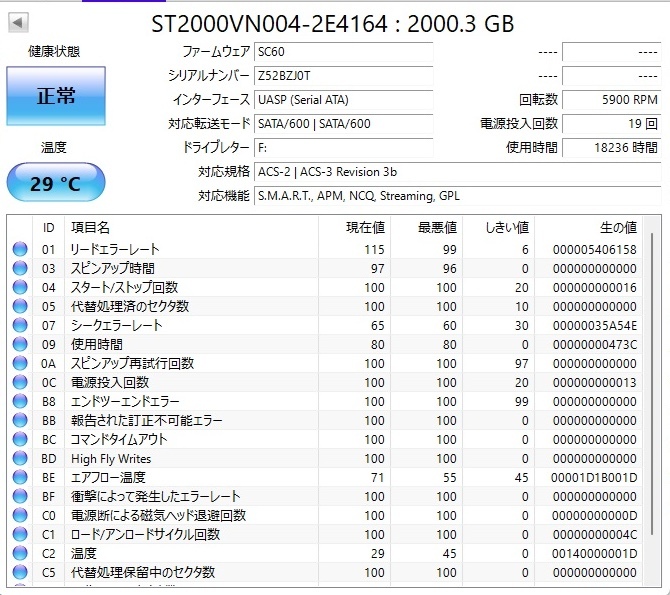
Task: Select the コマンドタイムアウト row
Action: point(325,439)
